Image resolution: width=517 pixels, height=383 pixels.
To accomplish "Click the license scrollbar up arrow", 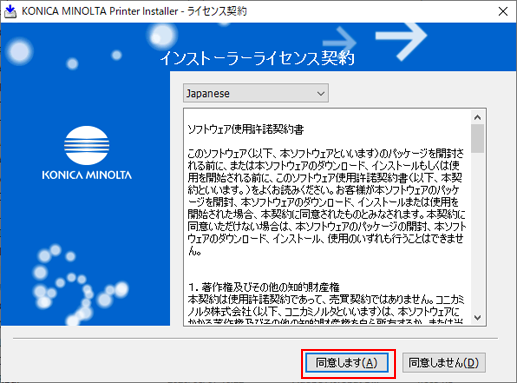I will (x=477, y=117).
